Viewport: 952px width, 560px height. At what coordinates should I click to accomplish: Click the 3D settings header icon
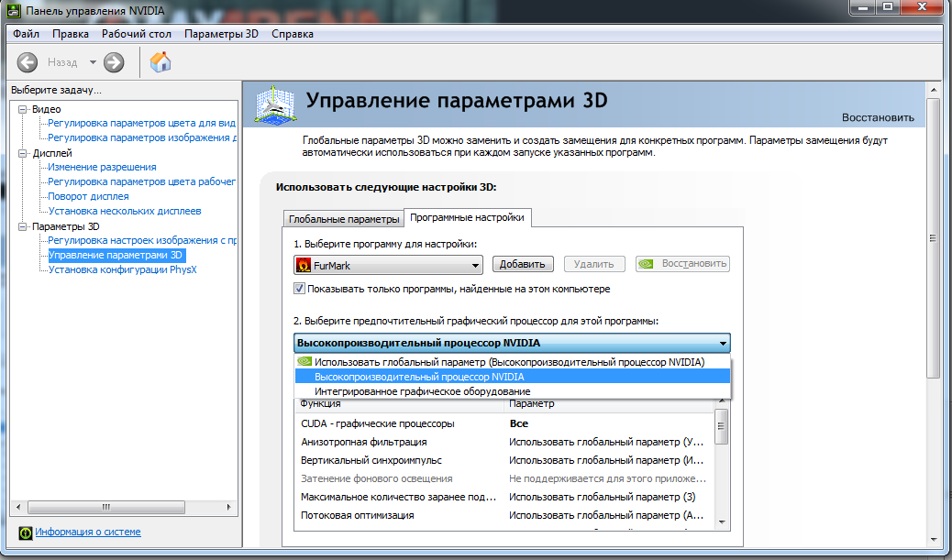click(x=276, y=104)
